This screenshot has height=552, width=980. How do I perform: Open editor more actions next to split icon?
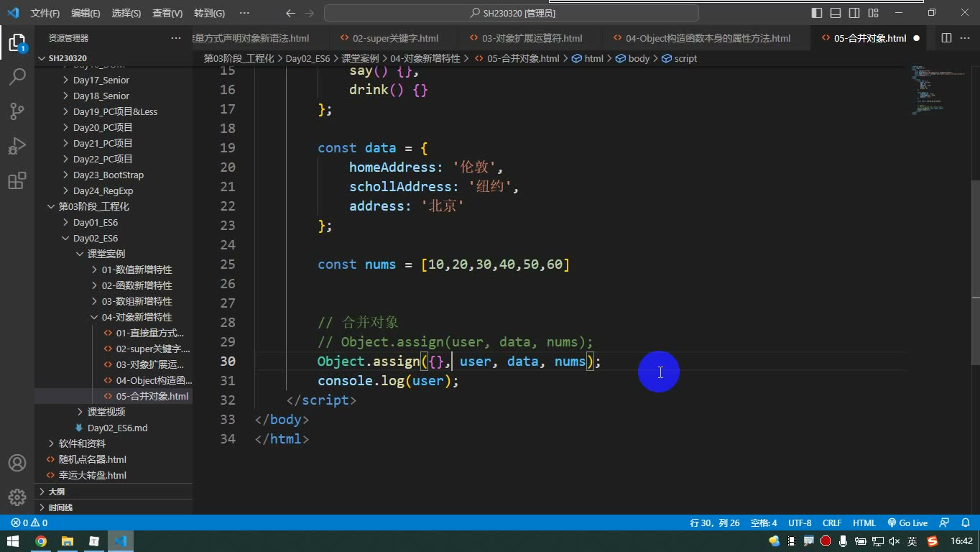pyautogui.click(x=965, y=38)
